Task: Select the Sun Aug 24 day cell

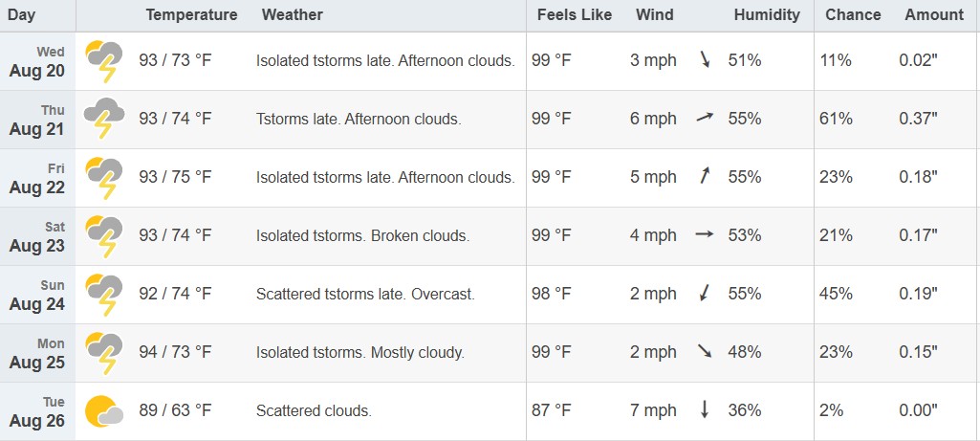Action: pos(37,296)
